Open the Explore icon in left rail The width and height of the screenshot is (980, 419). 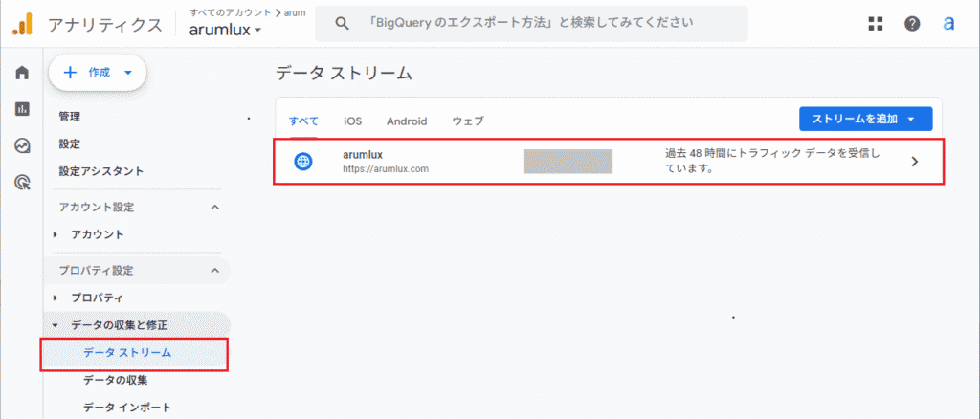(x=23, y=146)
